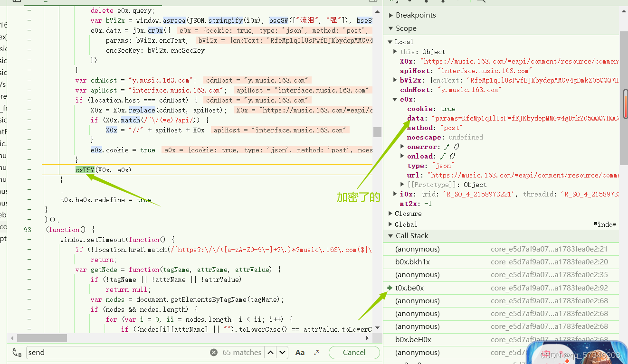This screenshot has width=628, height=364.
Task: Click the '65 matches' result counter
Action: click(242, 353)
